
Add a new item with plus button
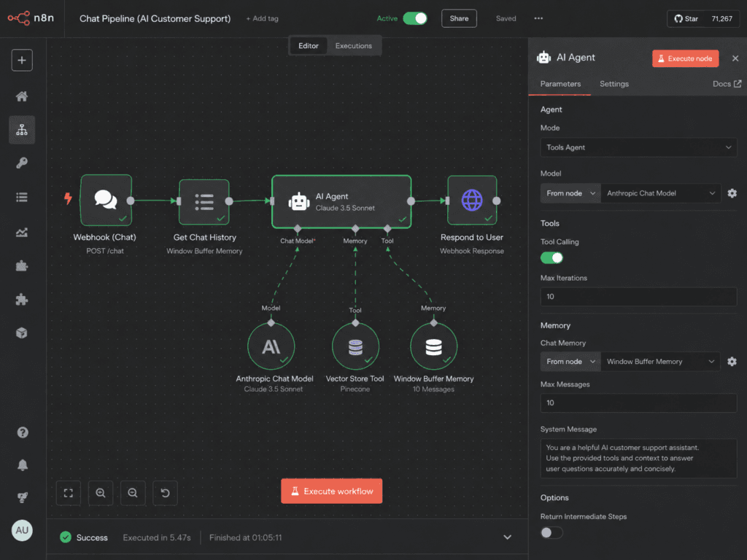coord(22,61)
